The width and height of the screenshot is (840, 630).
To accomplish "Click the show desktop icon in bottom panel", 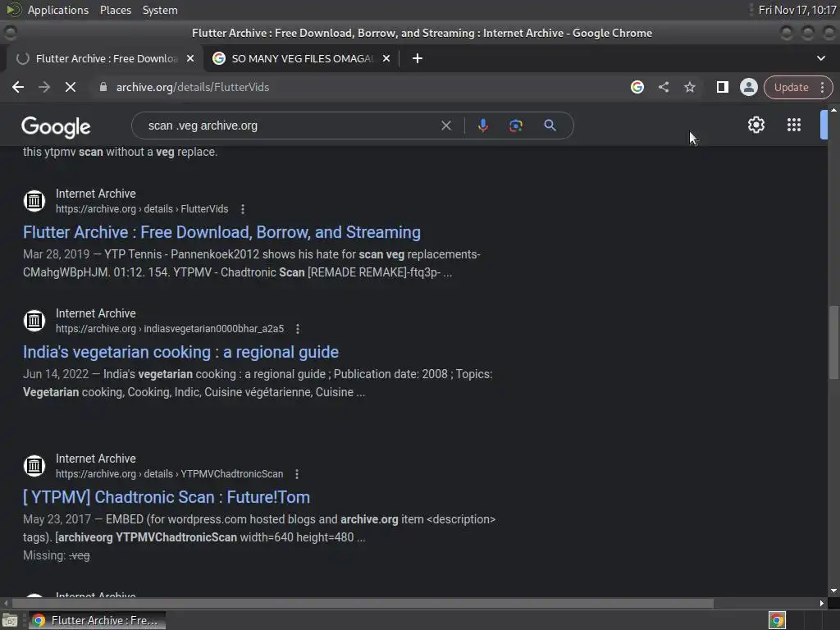I will (x=10, y=620).
